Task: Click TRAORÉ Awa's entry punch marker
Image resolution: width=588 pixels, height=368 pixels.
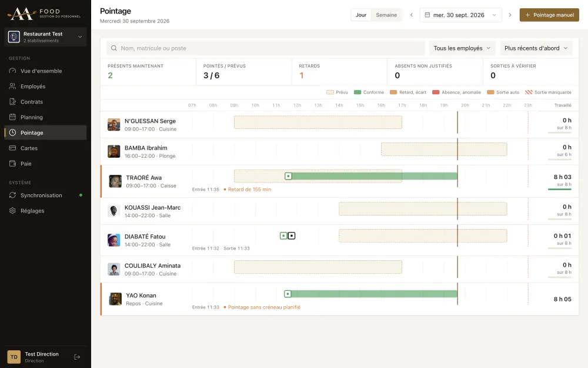Action: tap(288, 176)
